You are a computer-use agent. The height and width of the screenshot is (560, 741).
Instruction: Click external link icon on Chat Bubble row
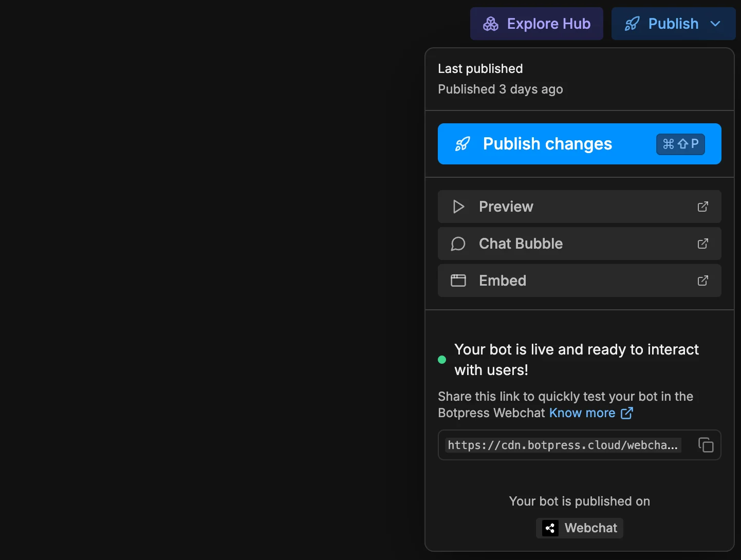[x=703, y=244]
